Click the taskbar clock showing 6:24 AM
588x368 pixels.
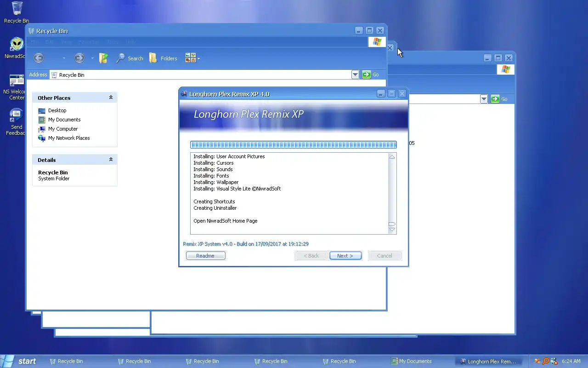coord(571,361)
